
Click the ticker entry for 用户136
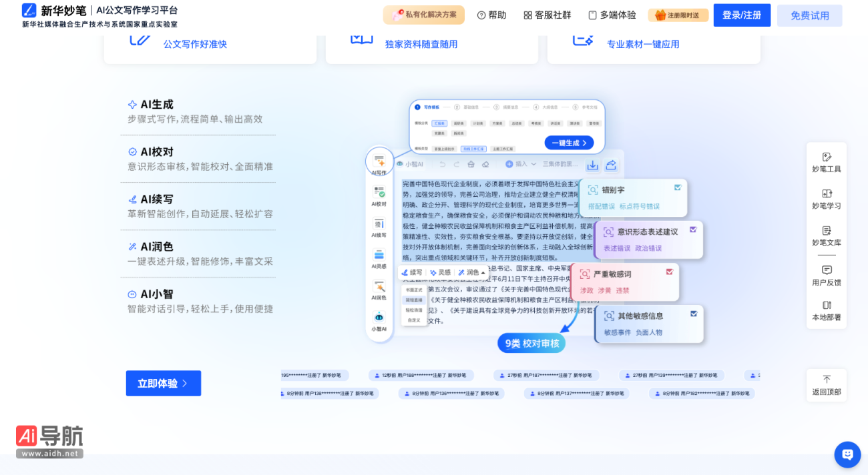point(451,394)
